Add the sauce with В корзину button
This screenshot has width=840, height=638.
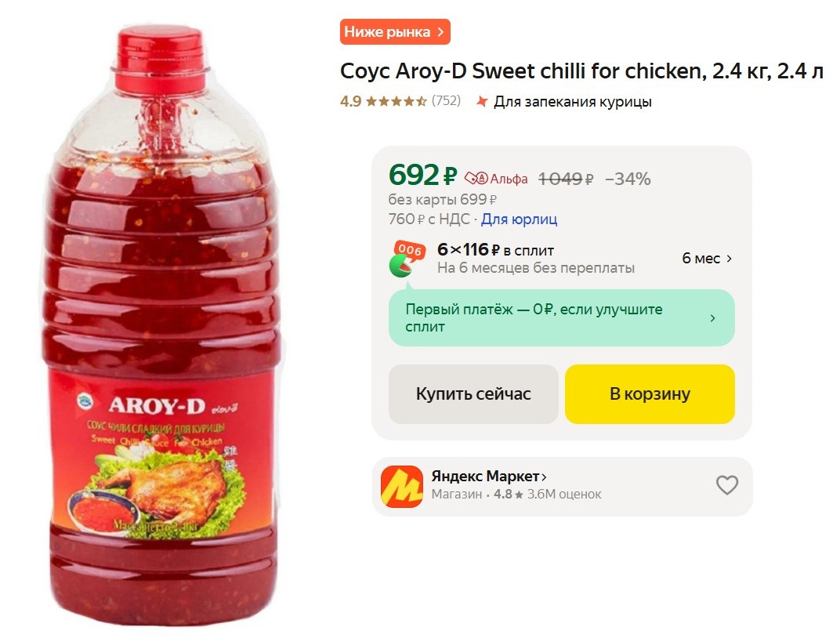(650, 393)
